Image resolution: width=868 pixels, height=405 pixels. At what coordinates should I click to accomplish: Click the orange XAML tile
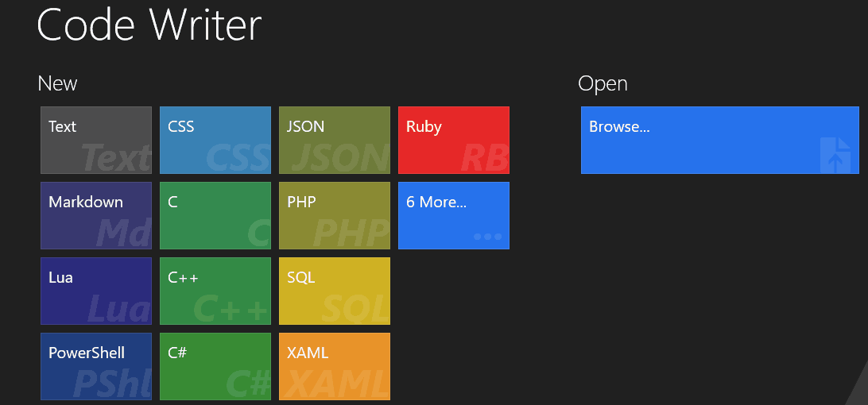coord(335,366)
